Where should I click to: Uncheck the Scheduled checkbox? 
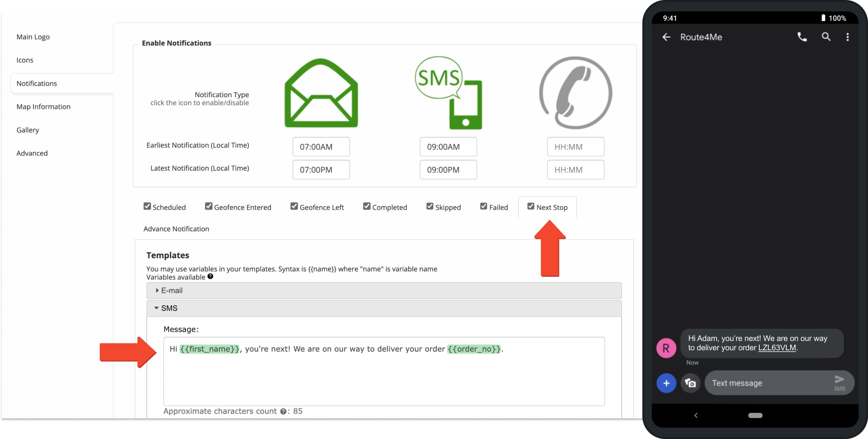click(x=147, y=206)
